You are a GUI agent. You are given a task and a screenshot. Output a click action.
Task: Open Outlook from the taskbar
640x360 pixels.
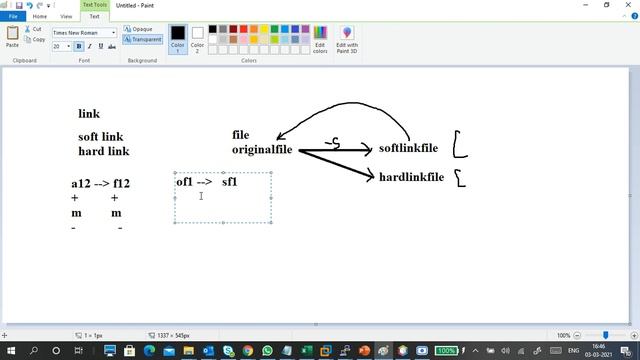[209, 351]
